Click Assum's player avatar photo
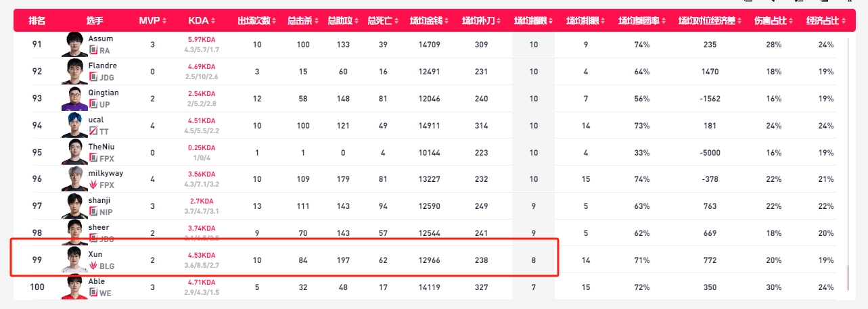Viewport: 868px width, 309px height. [x=74, y=45]
